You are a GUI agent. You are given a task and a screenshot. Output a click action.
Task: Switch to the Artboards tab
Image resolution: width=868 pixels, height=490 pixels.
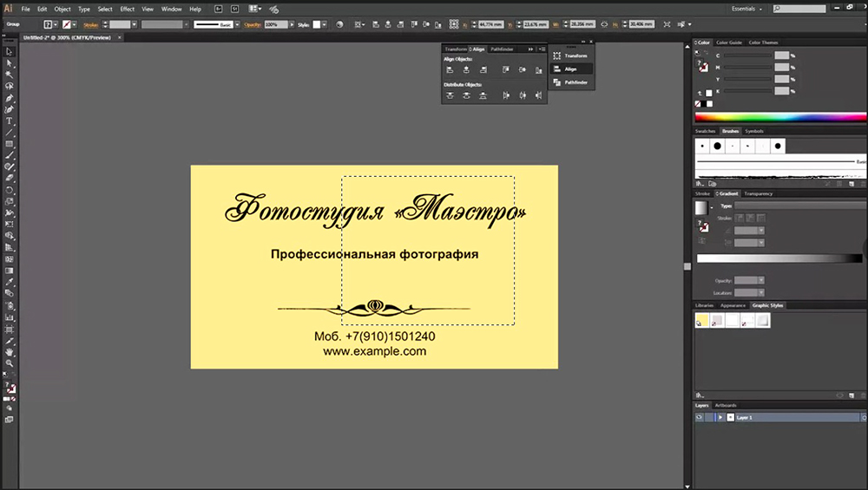tap(726, 405)
